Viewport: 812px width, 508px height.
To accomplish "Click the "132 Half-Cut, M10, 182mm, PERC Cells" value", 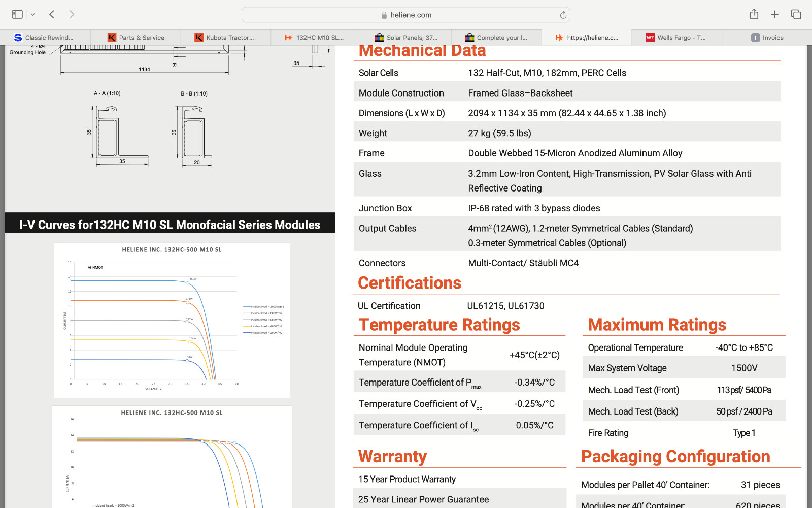I will coord(547,73).
